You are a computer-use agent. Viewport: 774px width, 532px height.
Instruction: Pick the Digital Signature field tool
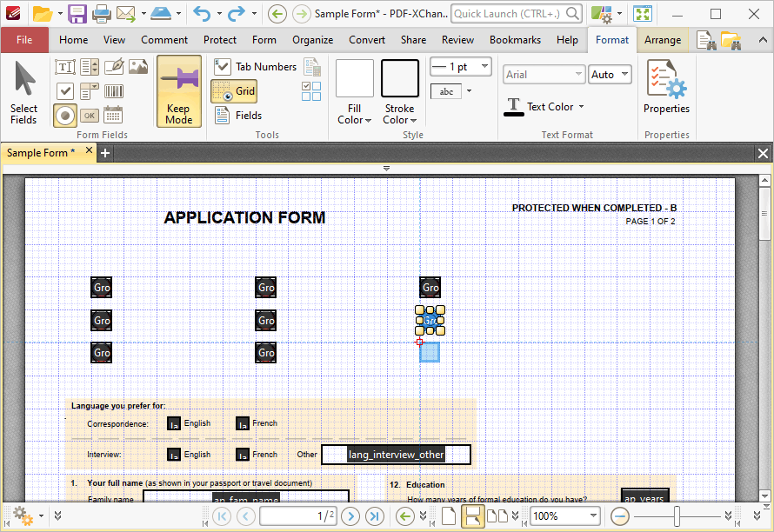(114, 67)
